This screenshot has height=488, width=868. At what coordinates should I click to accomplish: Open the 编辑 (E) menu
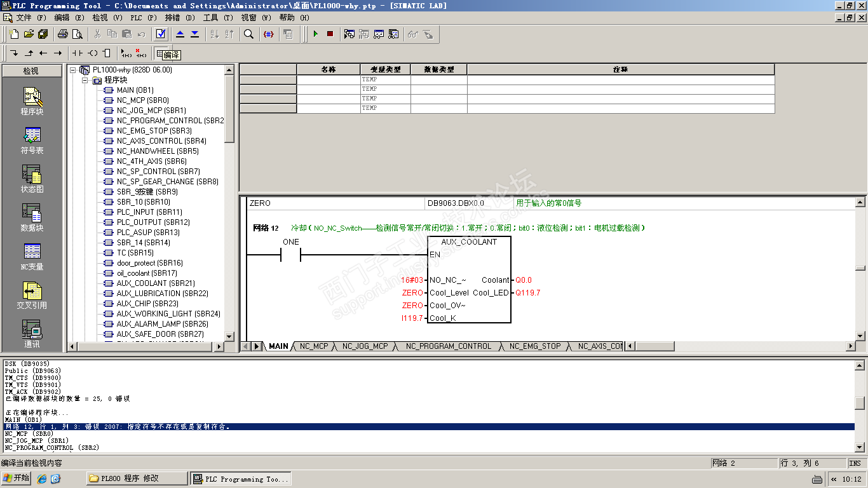point(69,18)
